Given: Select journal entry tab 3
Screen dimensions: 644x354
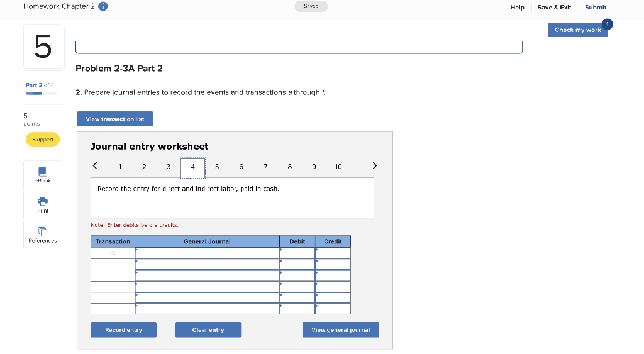Looking at the screenshot, I should coord(169,167).
